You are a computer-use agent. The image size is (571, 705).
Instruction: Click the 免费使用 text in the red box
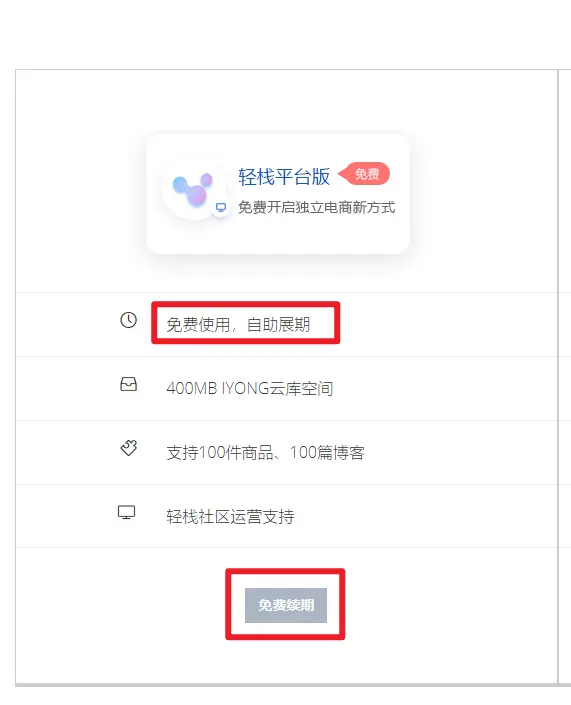pyautogui.click(x=198, y=324)
